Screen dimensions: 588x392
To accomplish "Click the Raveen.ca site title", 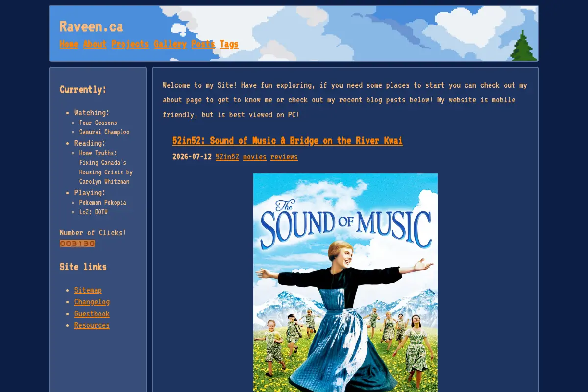I will click(91, 26).
